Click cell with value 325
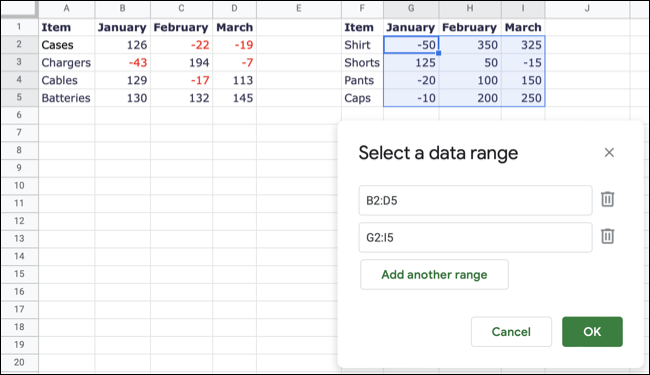The height and width of the screenshot is (375, 650). click(x=523, y=45)
